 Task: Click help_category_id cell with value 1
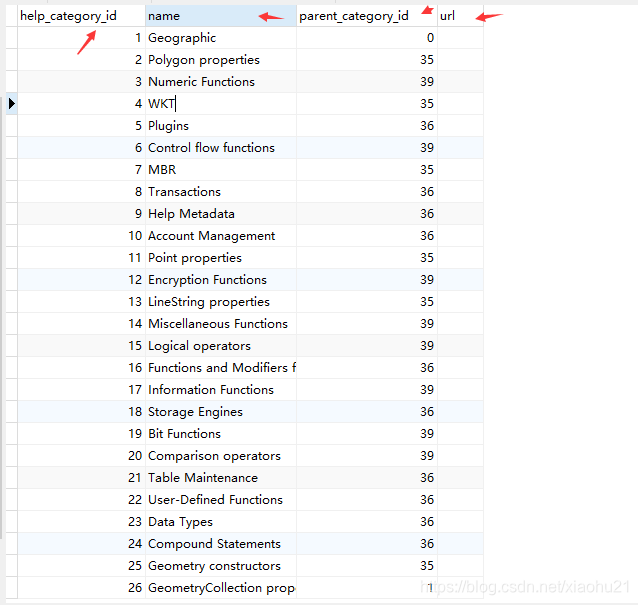81,38
